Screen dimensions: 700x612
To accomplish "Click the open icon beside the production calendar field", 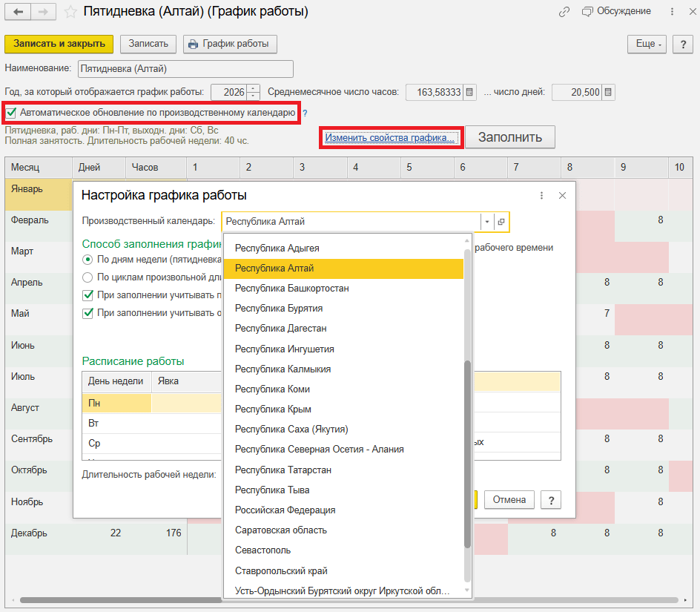I will [x=501, y=222].
